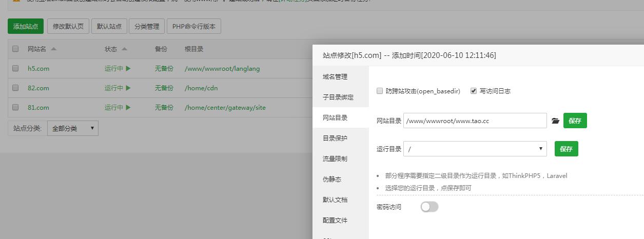Select the checkbox for h5.com row
Image resolution: width=644 pixels, height=239 pixels.
[15, 68]
